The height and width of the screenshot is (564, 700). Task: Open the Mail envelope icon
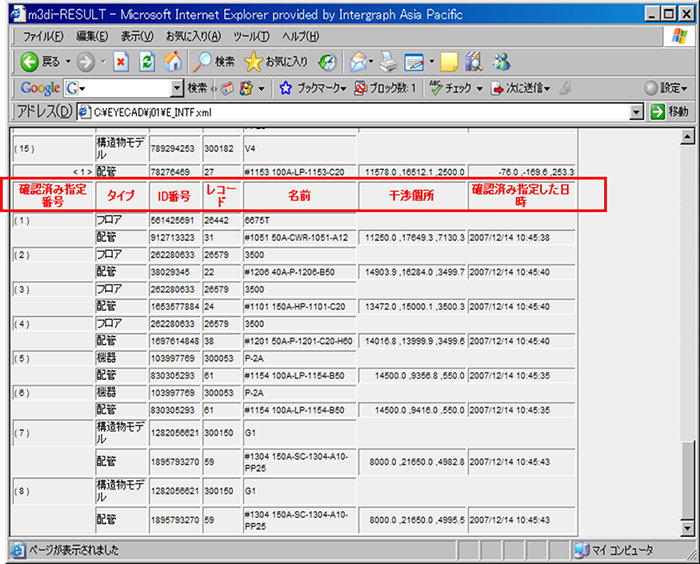click(x=357, y=62)
